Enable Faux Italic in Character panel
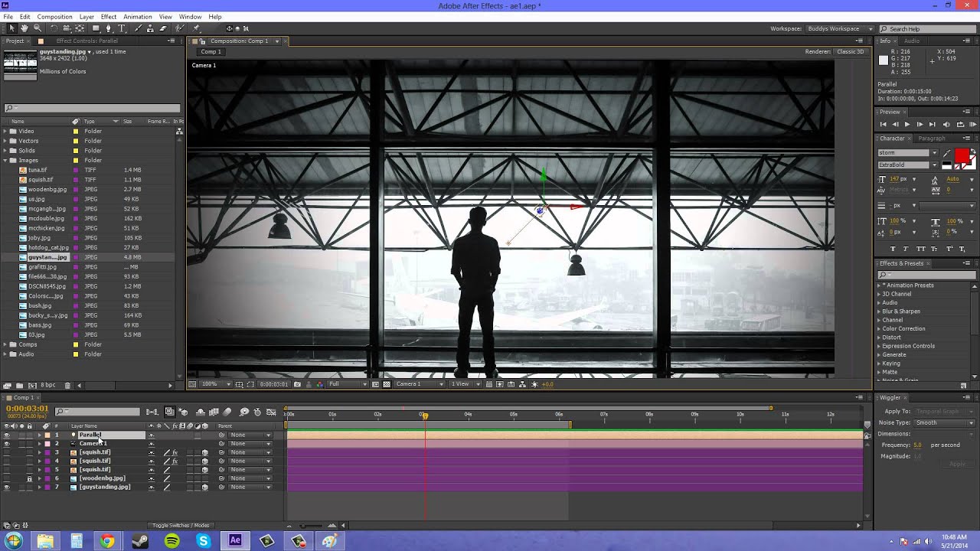The image size is (980, 551). click(906, 249)
